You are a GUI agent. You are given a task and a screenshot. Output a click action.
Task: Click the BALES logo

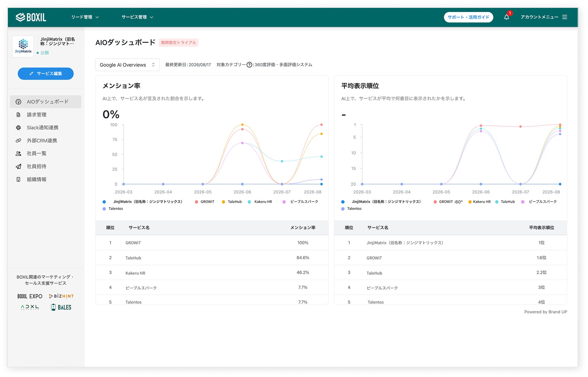[x=61, y=307]
